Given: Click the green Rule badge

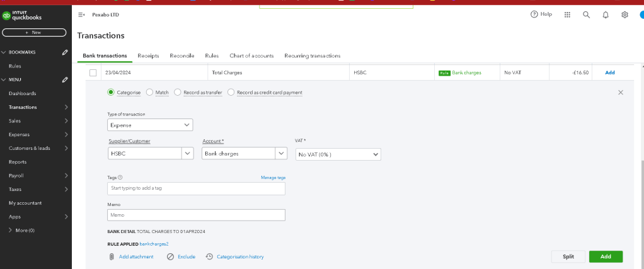Looking at the screenshot, I should [x=444, y=72].
